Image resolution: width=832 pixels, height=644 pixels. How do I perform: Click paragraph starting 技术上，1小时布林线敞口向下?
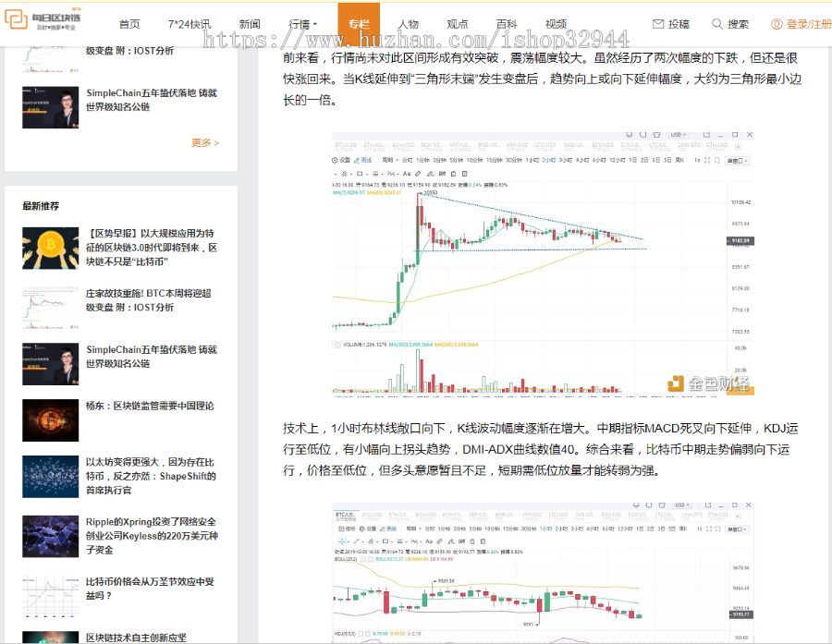[x=541, y=449]
